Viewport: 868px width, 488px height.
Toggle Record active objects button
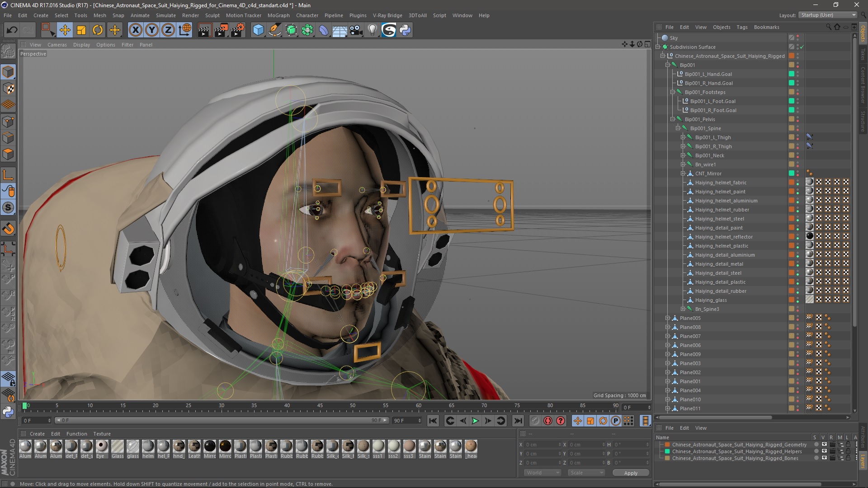[535, 421]
